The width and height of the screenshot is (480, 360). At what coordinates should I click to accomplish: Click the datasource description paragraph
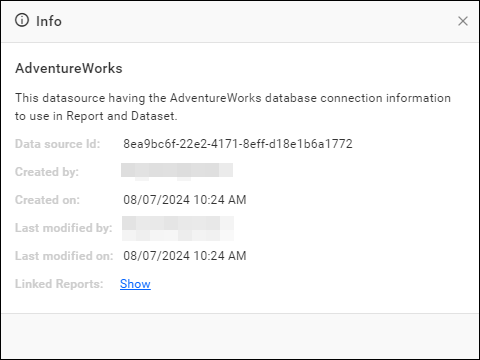pos(233,107)
